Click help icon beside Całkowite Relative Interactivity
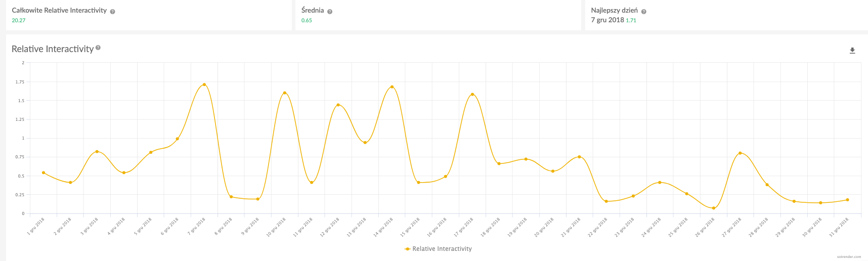This screenshot has width=868, height=261. (x=112, y=12)
